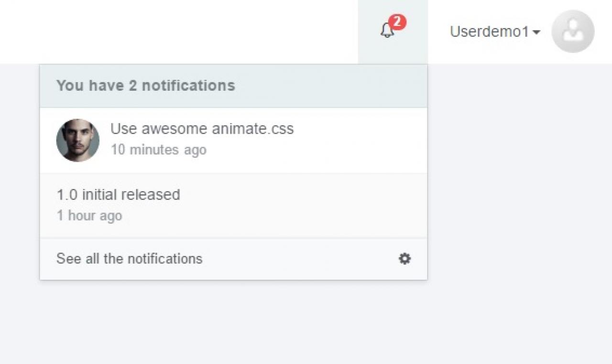Click the round user avatar in navbar
Viewport: 612px width, 364px height.
point(572,32)
